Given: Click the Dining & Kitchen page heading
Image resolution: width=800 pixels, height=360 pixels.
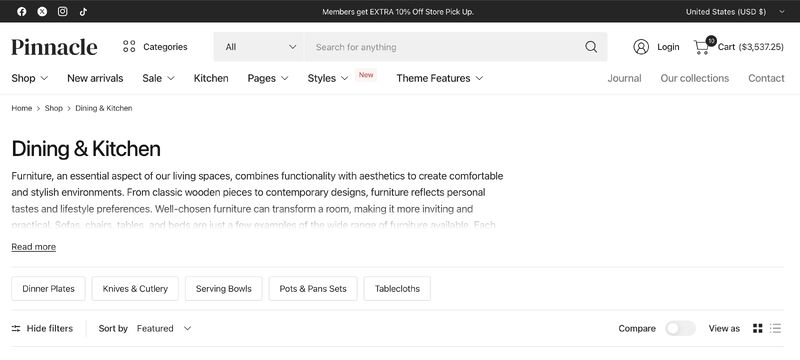Looking at the screenshot, I should pyautogui.click(x=86, y=149).
